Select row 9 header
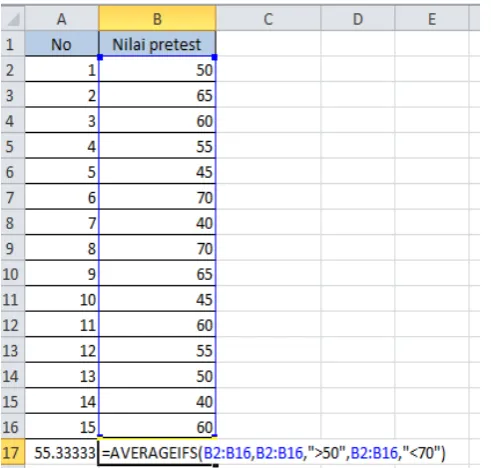Image resolution: width=491 pixels, height=468 pixels. pos(13,248)
